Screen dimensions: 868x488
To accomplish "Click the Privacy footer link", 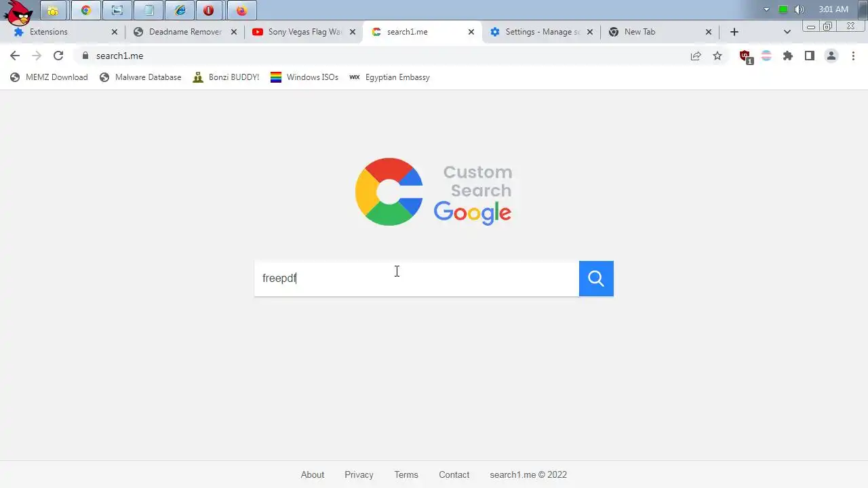I will tap(359, 475).
